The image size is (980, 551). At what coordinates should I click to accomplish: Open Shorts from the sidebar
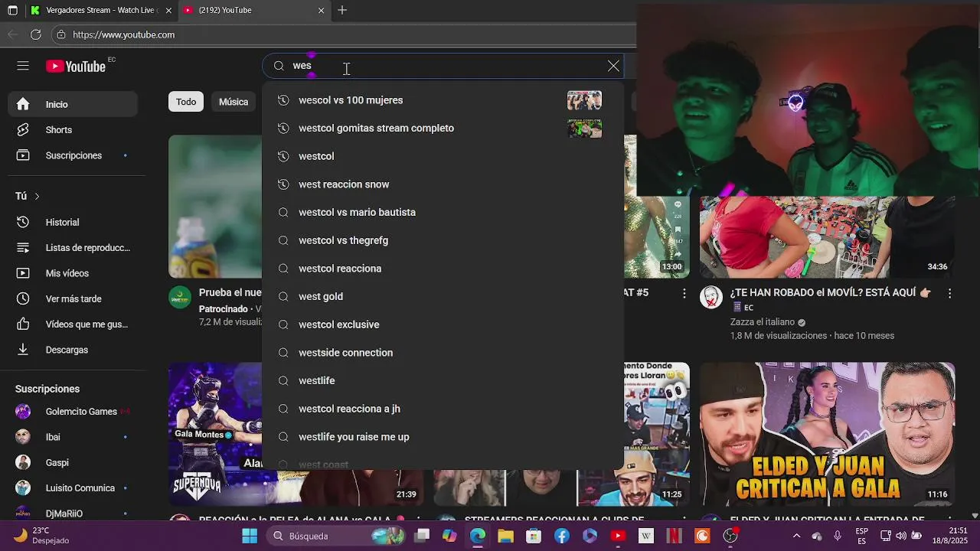pyautogui.click(x=73, y=130)
